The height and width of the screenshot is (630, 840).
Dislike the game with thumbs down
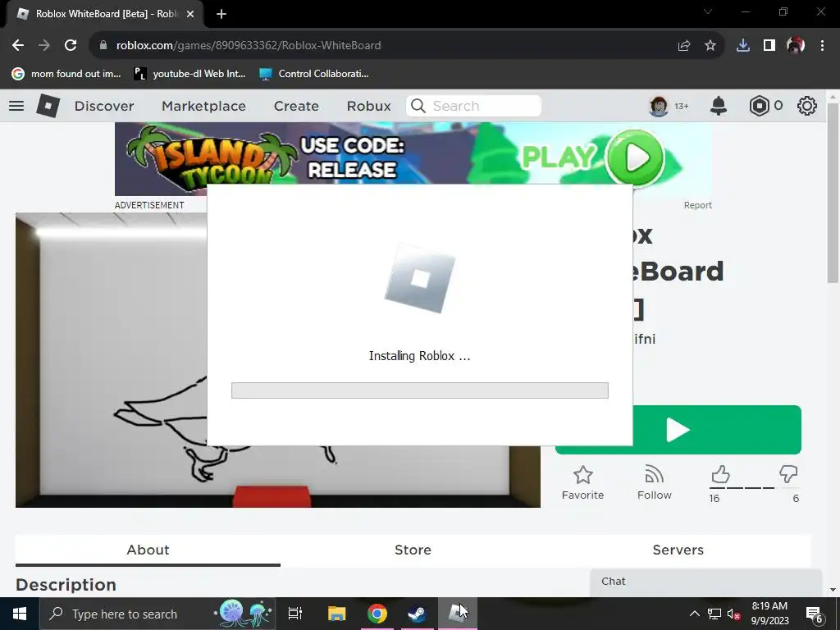[x=788, y=475]
